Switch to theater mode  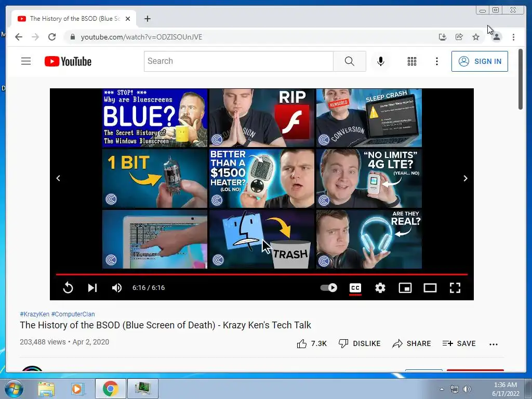430,288
